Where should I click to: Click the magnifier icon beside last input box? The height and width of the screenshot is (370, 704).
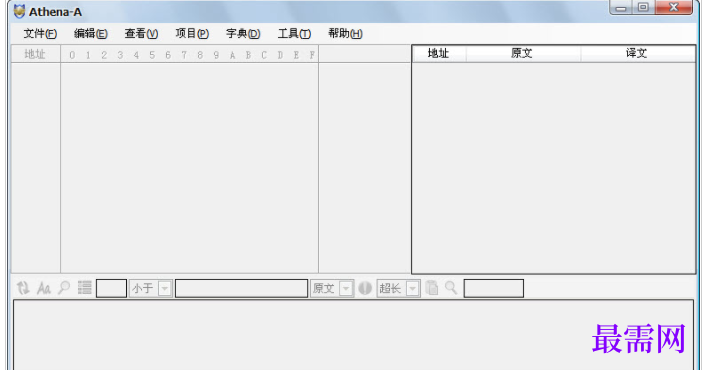tap(451, 288)
